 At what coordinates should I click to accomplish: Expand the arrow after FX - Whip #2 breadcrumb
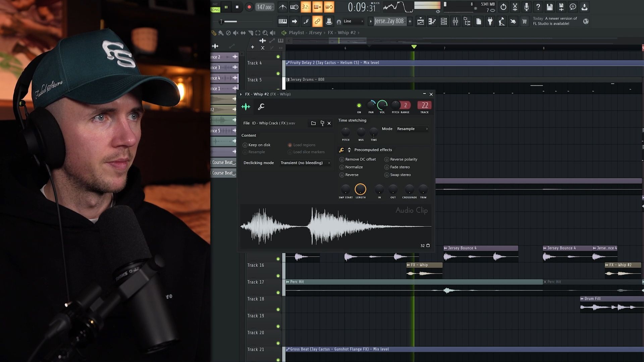[359, 33]
